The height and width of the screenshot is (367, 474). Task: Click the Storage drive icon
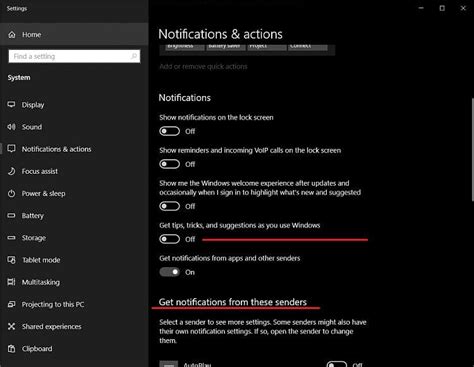[11, 238]
